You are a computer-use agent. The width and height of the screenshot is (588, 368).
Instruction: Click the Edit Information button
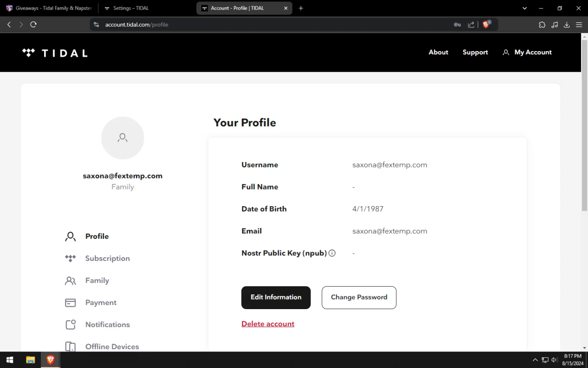(x=276, y=298)
